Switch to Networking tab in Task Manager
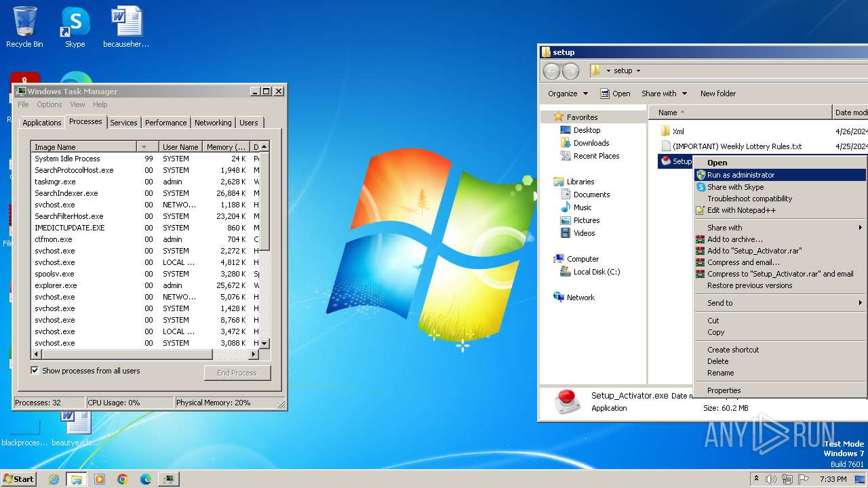 tap(213, 123)
